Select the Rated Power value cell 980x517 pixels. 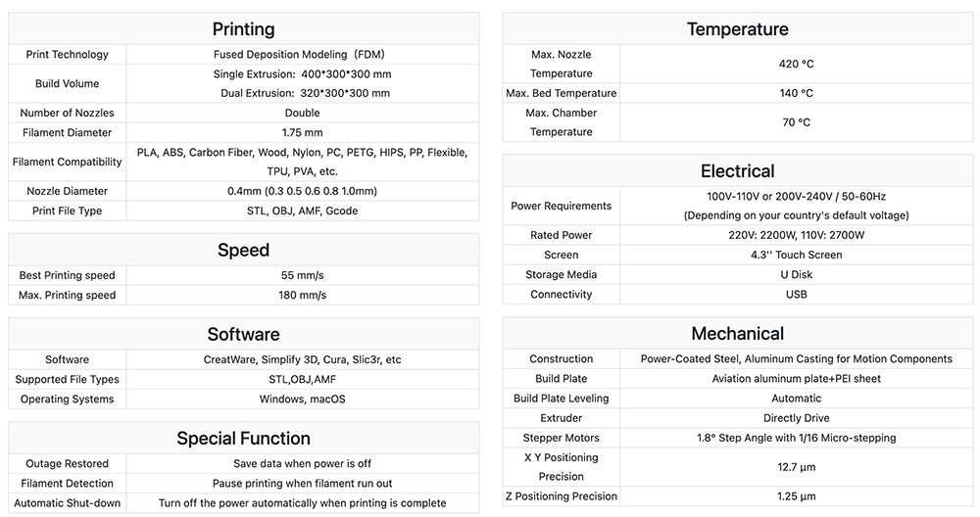[796, 235]
